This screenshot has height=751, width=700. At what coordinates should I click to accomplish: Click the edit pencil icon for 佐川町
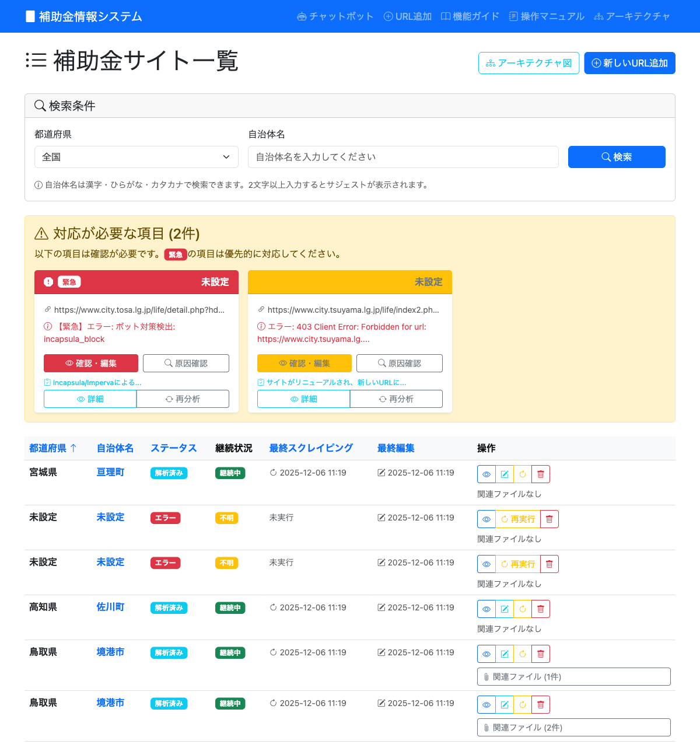pyautogui.click(x=504, y=609)
